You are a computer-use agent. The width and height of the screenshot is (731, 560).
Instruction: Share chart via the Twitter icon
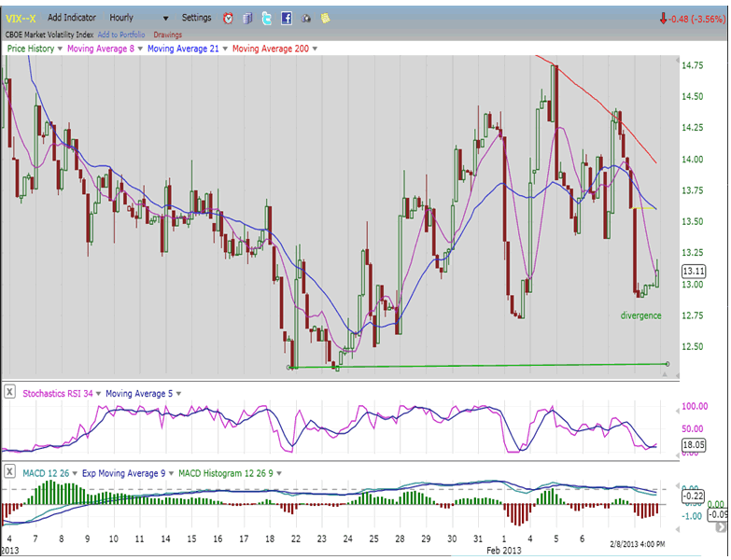[x=267, y=18]
